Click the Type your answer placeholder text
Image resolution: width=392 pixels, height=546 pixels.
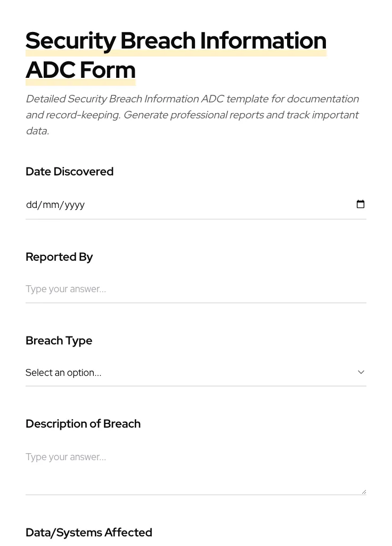tap(66, 289)
